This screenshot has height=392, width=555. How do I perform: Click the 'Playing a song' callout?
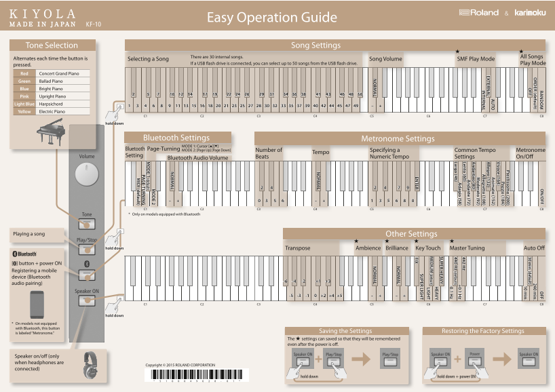coord(37,235)
